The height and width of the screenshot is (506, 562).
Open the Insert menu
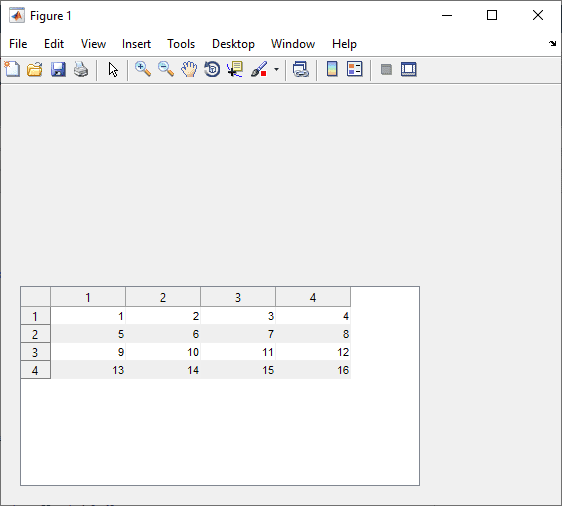[136, 44]
